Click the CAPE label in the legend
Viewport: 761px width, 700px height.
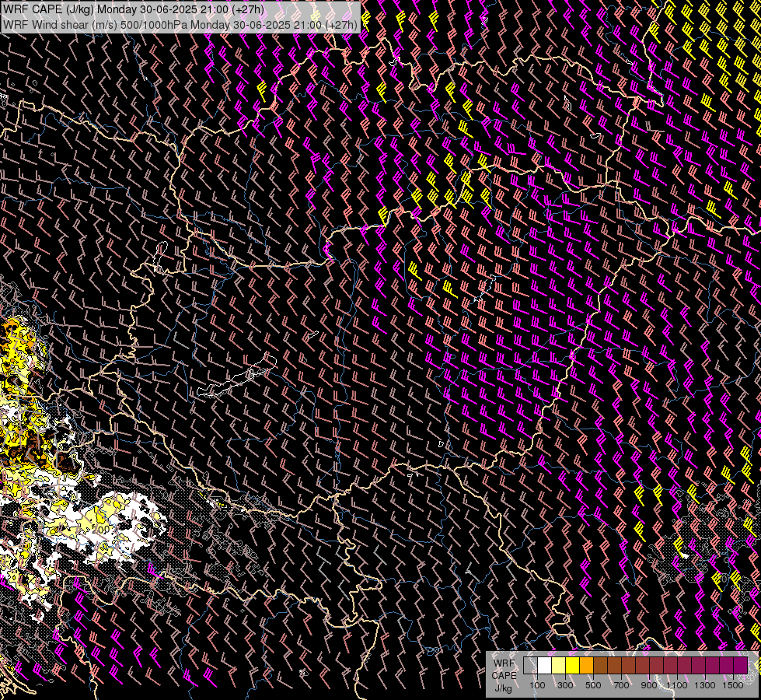coord(504,676)
